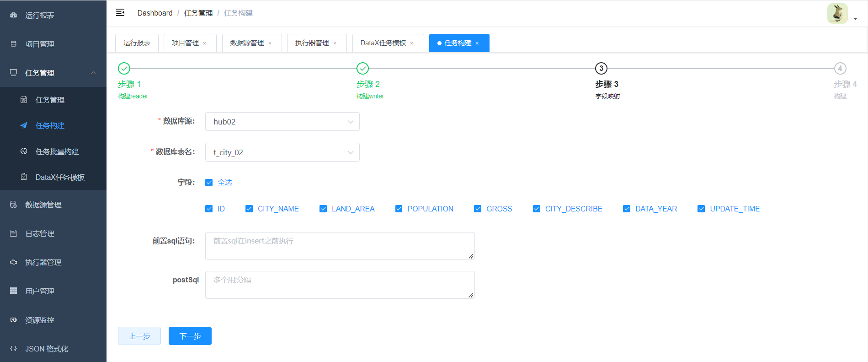Uncheck the LAND_AREA field checkbox
The image size is (868, 362).
323,209
